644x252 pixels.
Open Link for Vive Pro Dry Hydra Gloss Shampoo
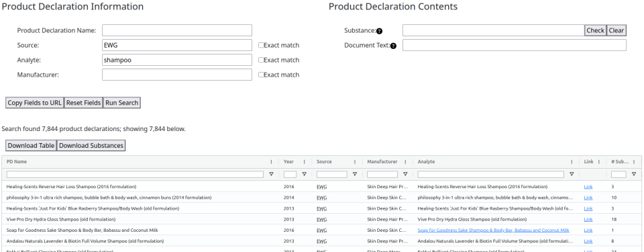coord(588,220)
